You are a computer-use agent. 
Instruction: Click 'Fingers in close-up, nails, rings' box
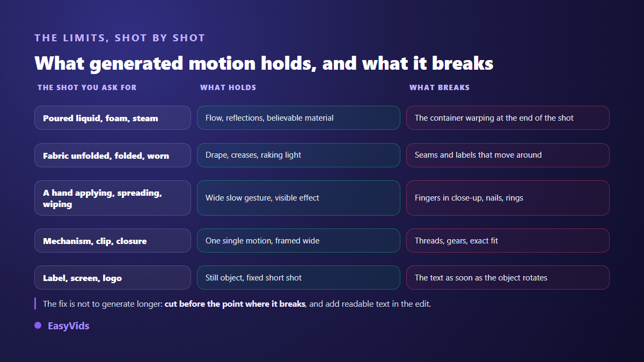tap(508, 198)
